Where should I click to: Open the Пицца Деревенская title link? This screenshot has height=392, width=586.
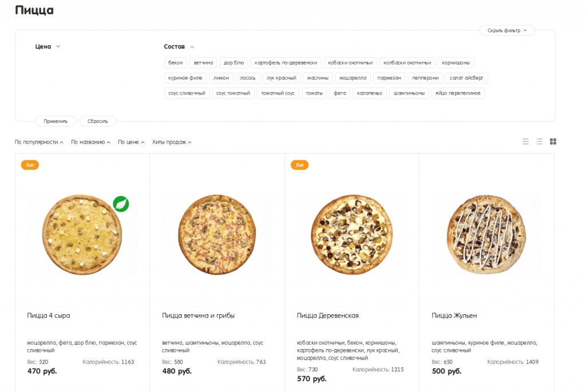(328, 315)
